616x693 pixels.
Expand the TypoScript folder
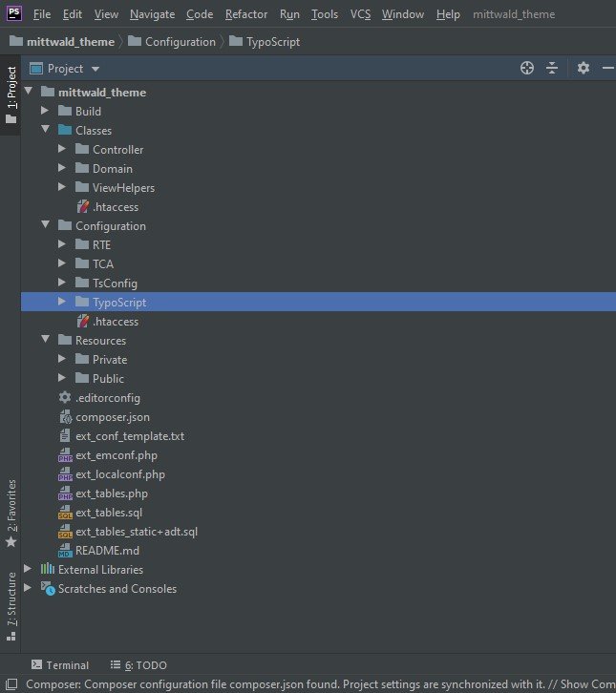pos(62,302)
